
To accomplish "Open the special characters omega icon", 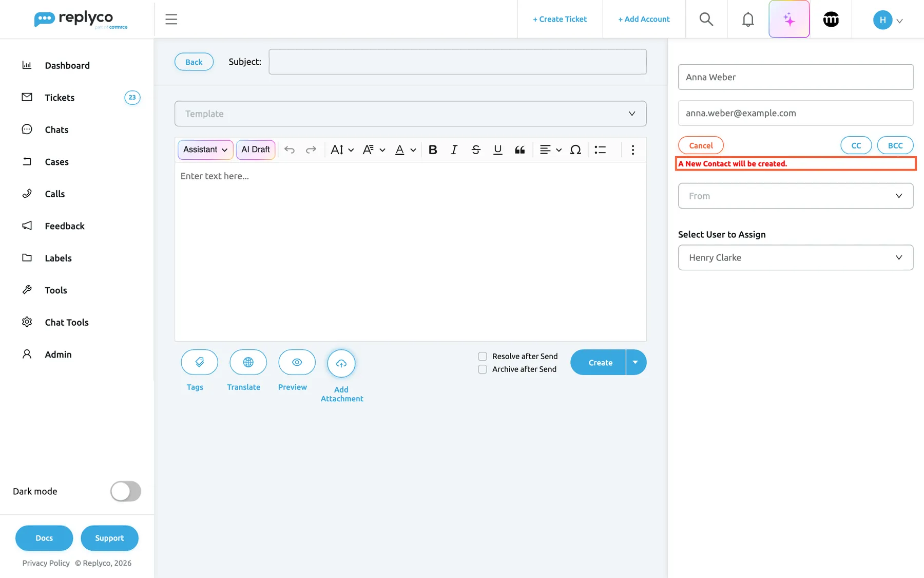I will [575, 150].
